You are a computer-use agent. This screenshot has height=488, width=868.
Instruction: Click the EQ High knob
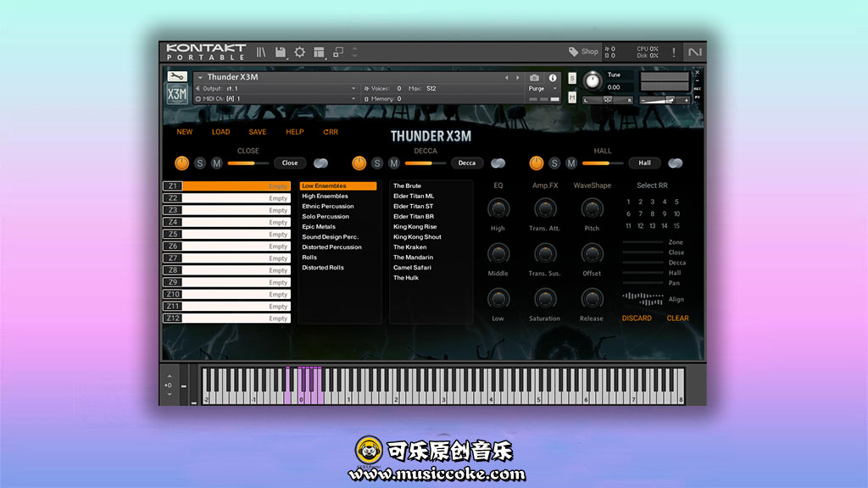click(498, 208)
